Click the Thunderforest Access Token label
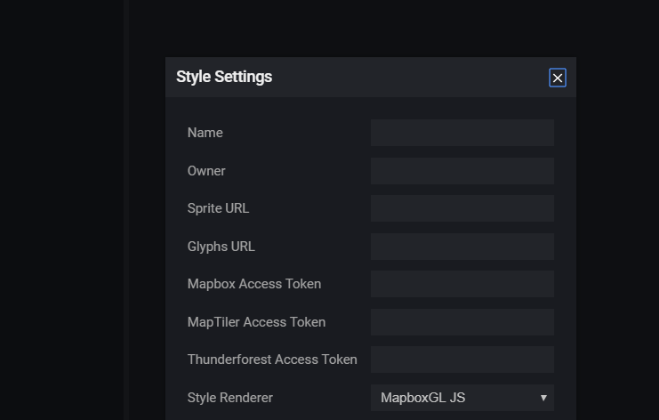 (x=272, y=360)
